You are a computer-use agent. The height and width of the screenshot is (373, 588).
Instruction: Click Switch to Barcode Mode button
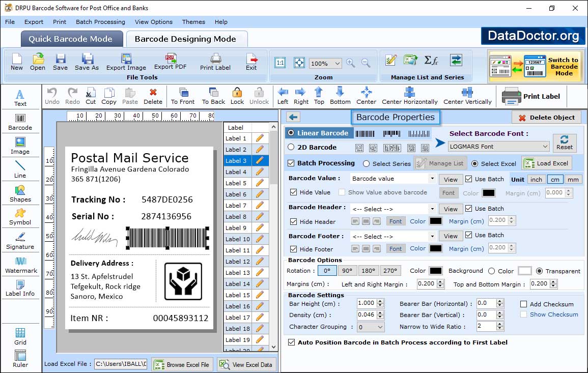(535, 66)
